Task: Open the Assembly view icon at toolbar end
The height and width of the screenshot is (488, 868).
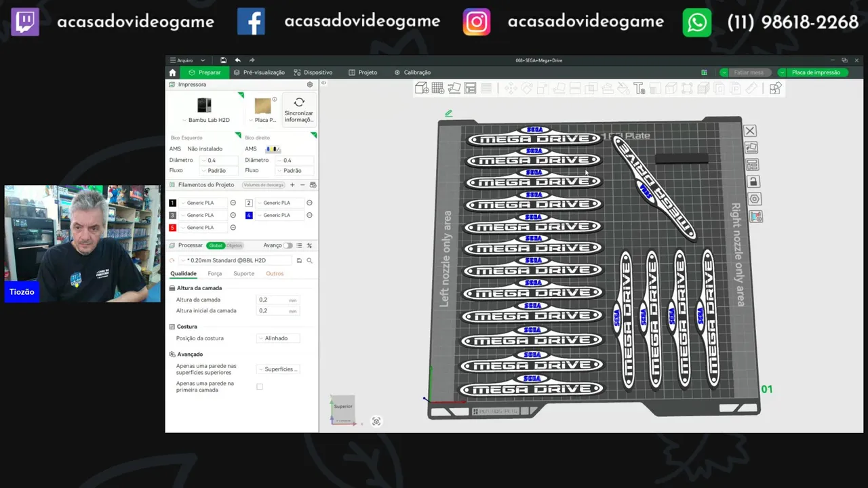Action: (x=775, y=88)
